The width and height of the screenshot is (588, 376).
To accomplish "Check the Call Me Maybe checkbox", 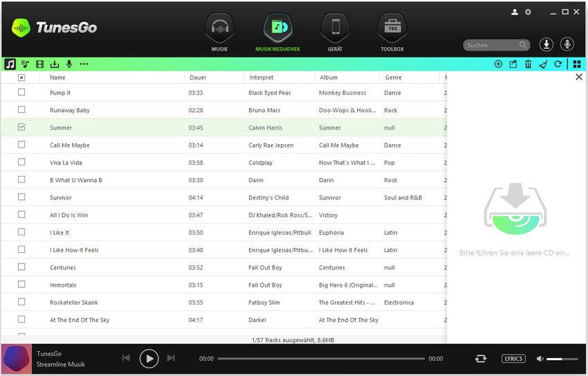I will 21,145.
